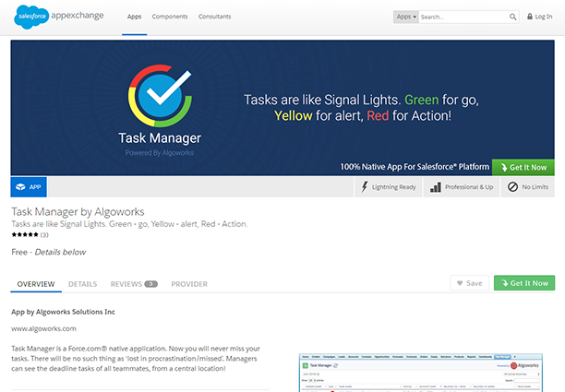The height and width of the screenshot is (392, 565).
Task: Click the Log In link
Action: (x=544, y=17)
